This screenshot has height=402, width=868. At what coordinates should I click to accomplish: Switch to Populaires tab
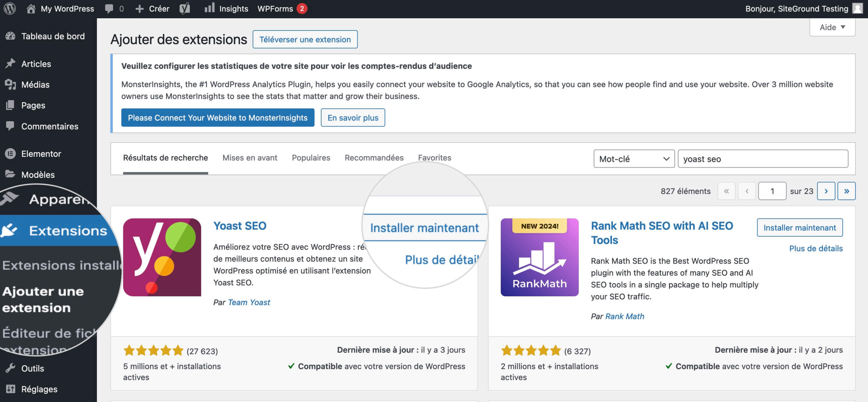(311, 158)
